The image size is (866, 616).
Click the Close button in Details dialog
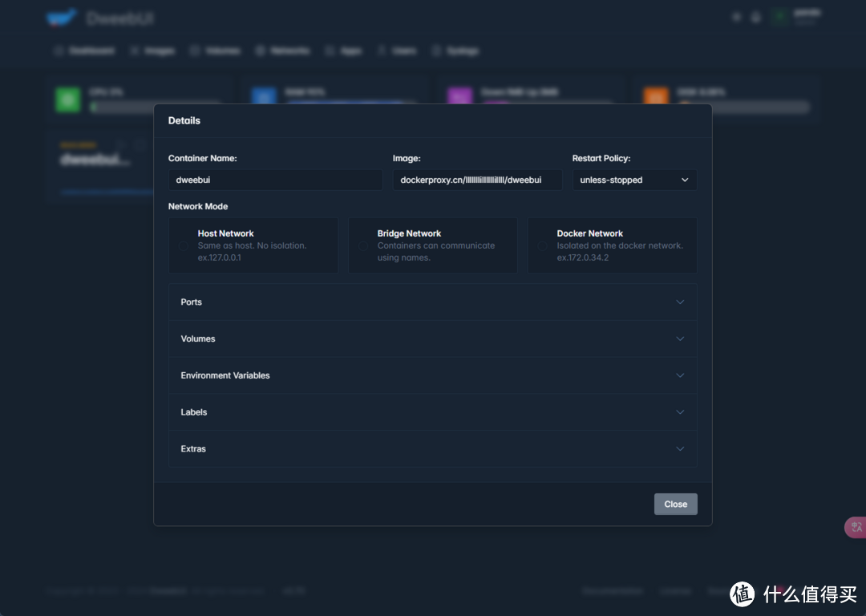675,504
